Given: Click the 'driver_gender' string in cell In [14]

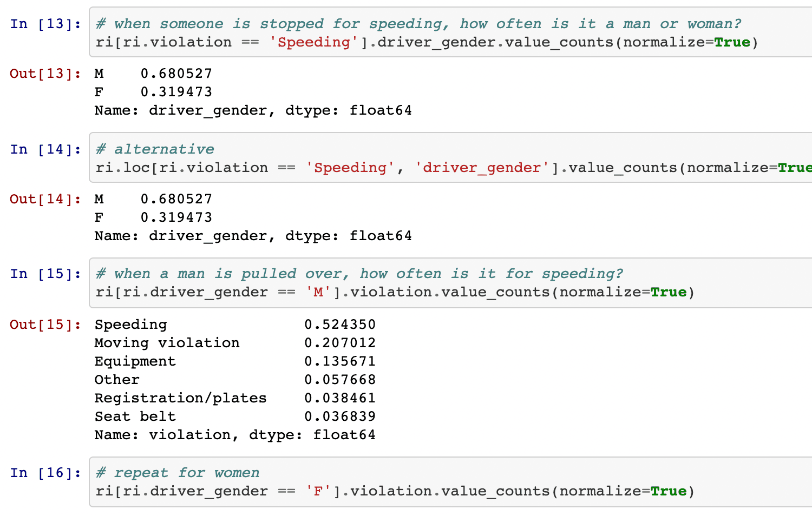Looking at the screenshot, I should point(482,168).
